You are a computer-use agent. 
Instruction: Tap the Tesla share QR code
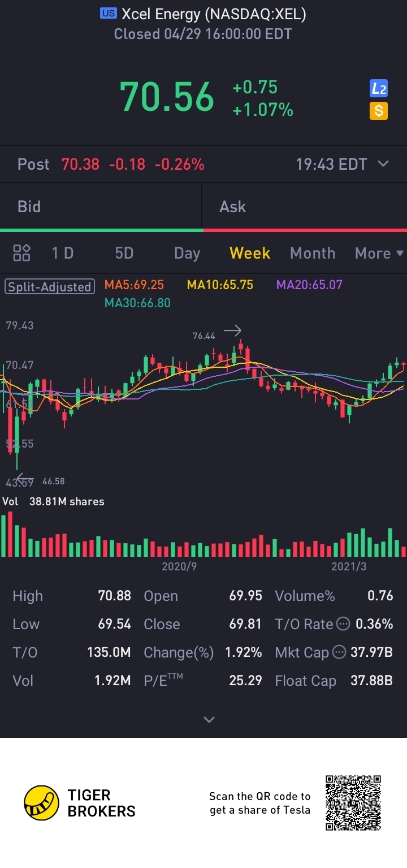[353, 803]
